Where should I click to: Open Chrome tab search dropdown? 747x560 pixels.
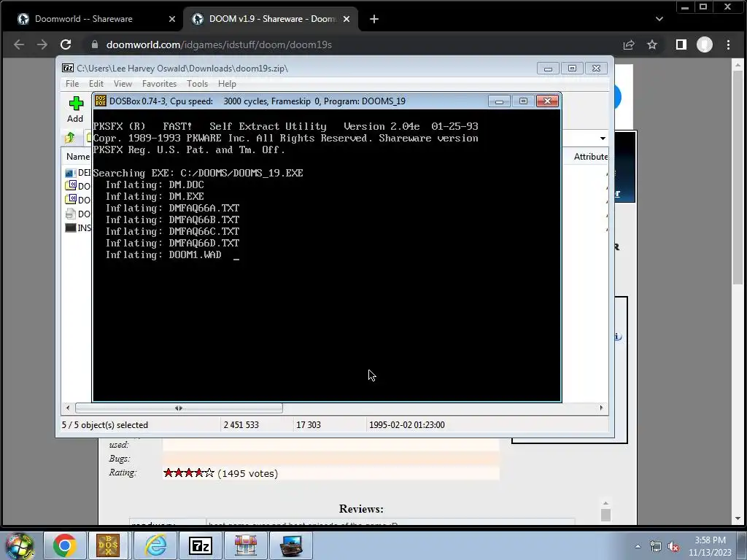(659, 18)
